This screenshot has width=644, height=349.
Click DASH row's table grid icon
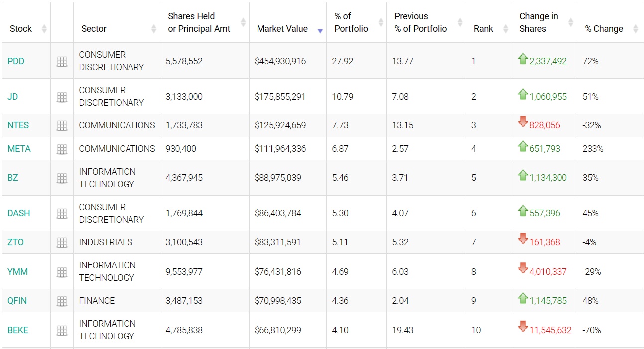coord(62,213)
